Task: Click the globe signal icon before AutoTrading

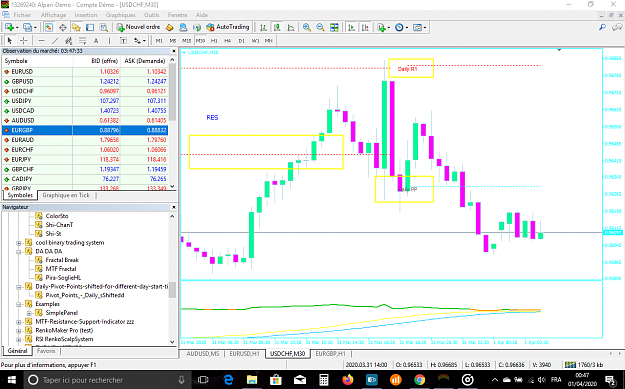Action: click(197, 27)
